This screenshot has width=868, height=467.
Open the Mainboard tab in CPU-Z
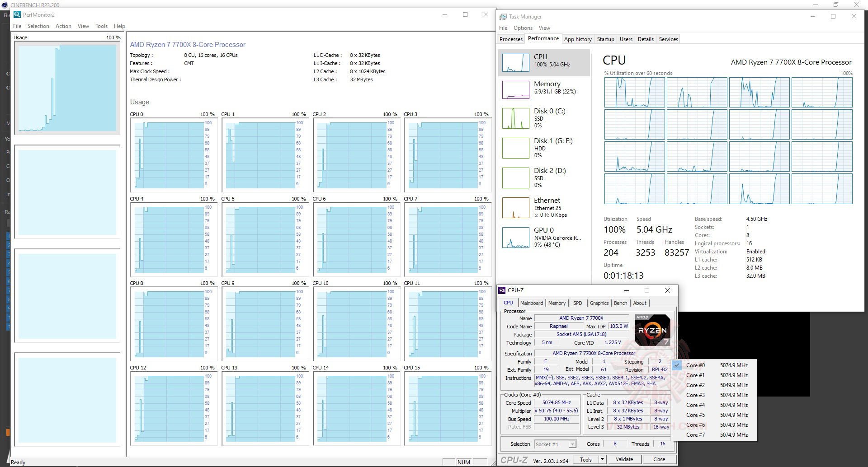click(532, 303)
